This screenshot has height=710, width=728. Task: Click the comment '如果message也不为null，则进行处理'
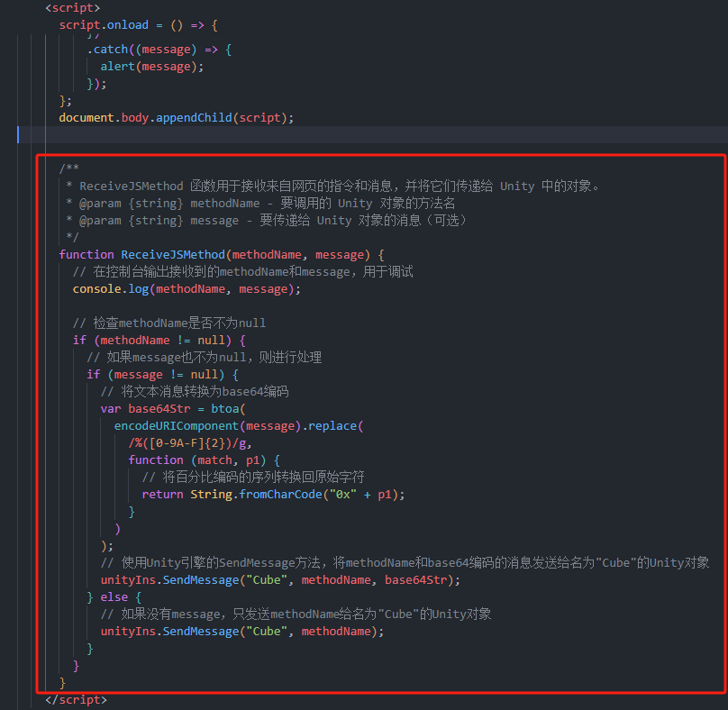coord(205,358)
